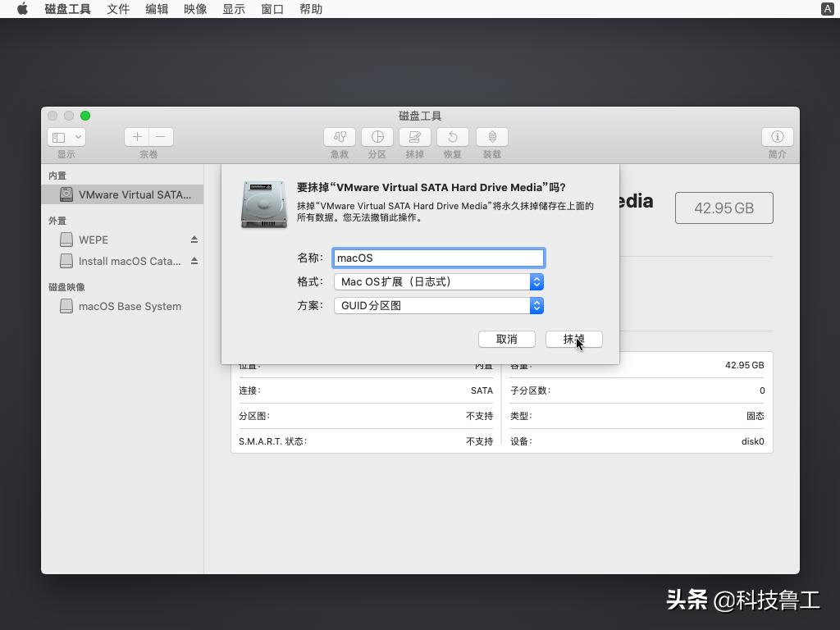Confirm erase with the 抹掉 button

573,339
